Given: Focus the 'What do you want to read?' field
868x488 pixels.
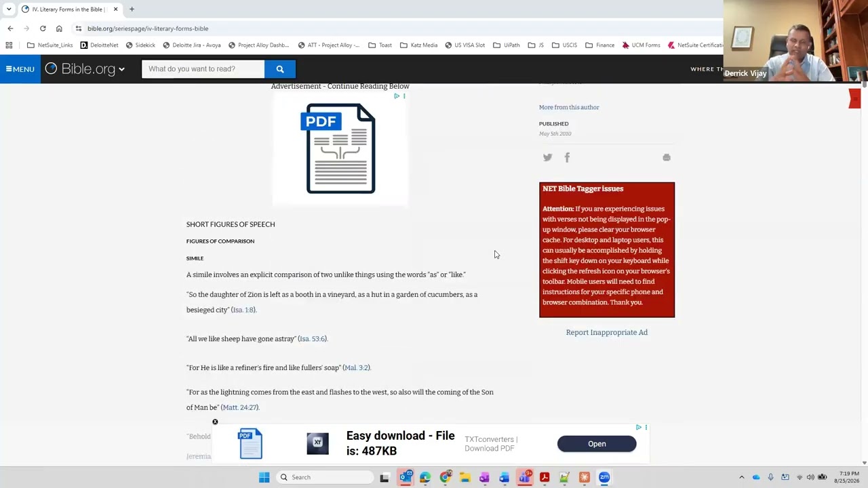Looking at the screenshot, I should (x=203, y=68).
